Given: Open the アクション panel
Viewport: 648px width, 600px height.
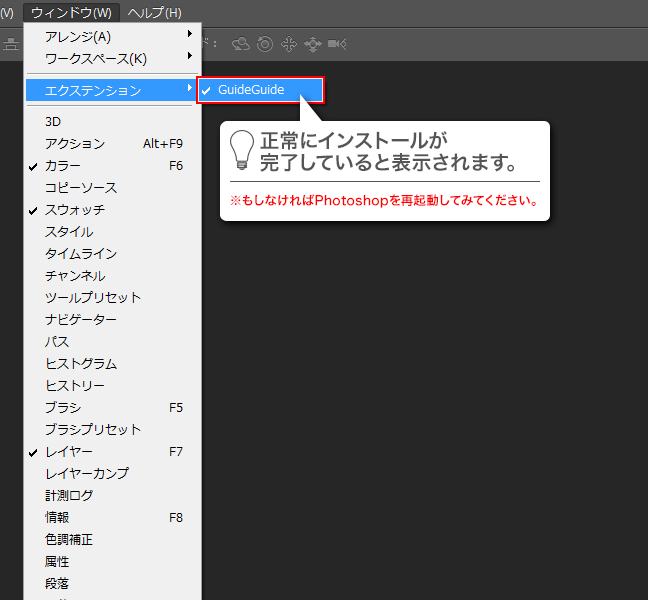Looking at the screenshot, I should point(75,144).
